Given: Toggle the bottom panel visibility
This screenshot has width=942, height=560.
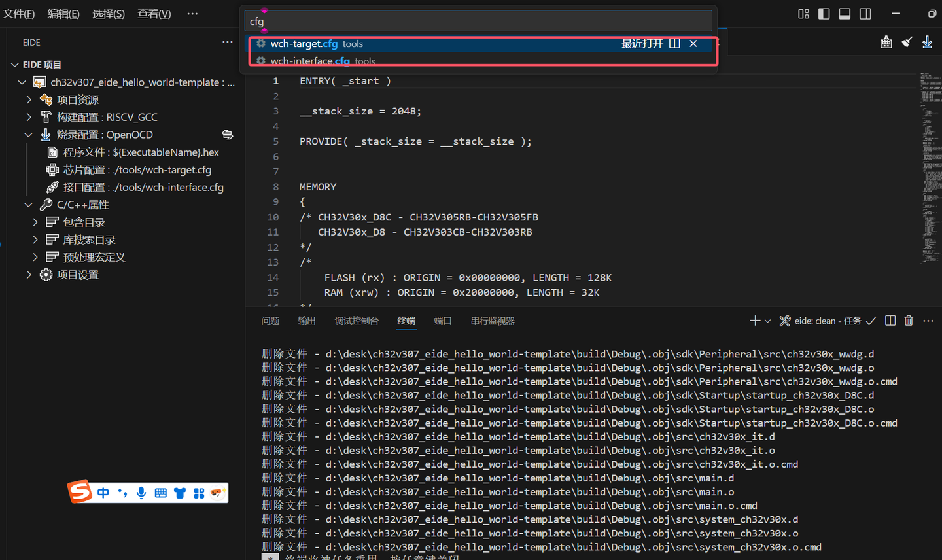Looking at the screenshot, I should pos(844,13).
